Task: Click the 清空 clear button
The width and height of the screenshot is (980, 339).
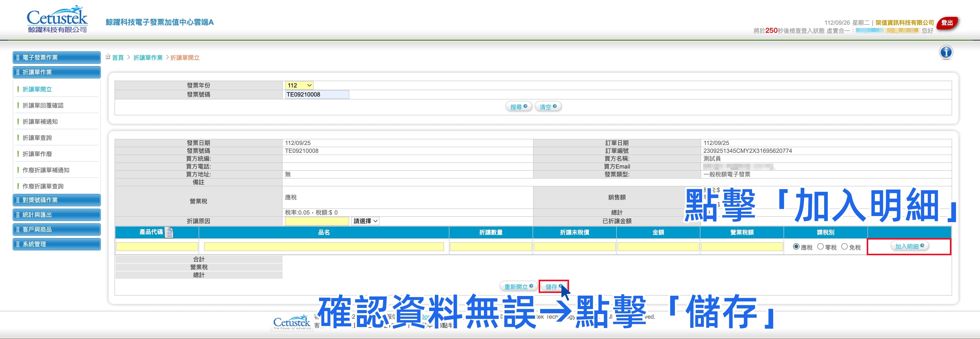Action: coord(548,107)
